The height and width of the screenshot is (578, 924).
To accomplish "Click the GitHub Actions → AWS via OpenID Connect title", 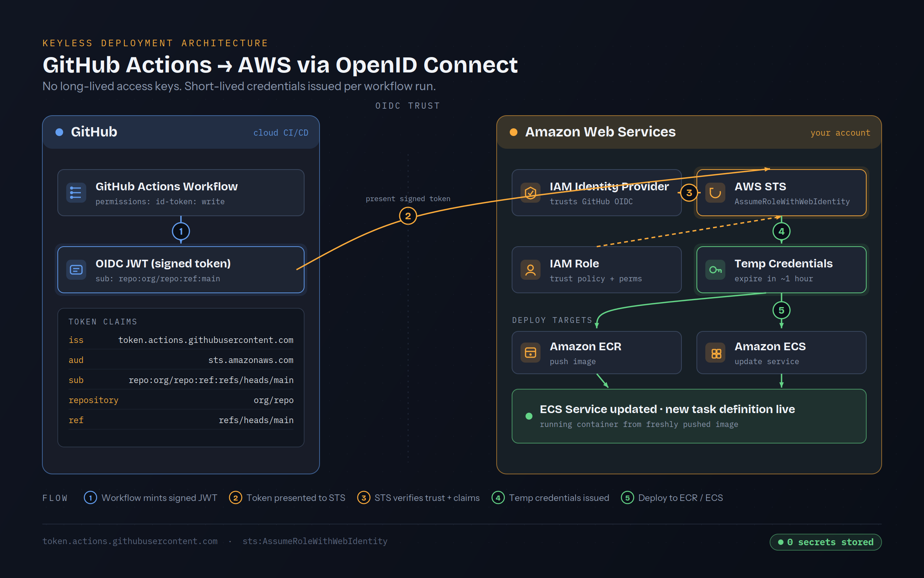I will pyautogui.click(x=280, y=64).
